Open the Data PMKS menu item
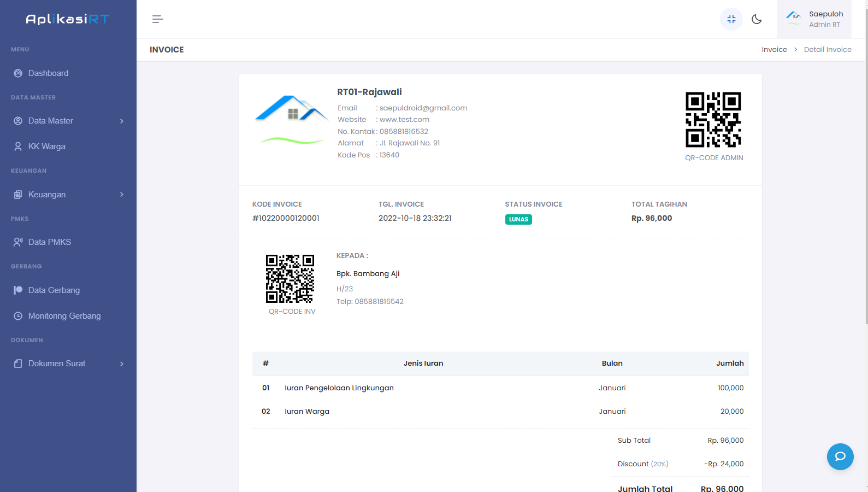The width and height of the screenshot is (868, 492). [50, 242]
